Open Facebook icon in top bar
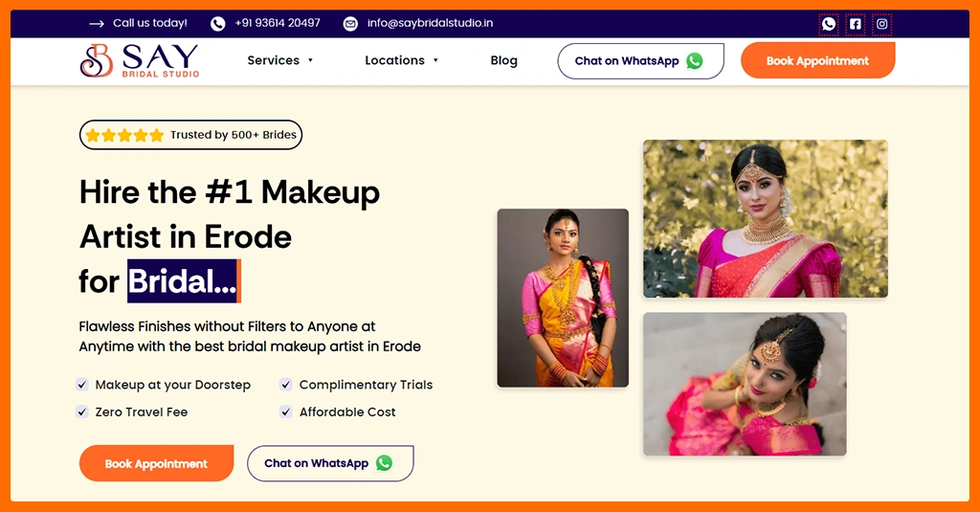Image resolution: width=980 pixels, height=512 pixels. [x=855, y=24]
